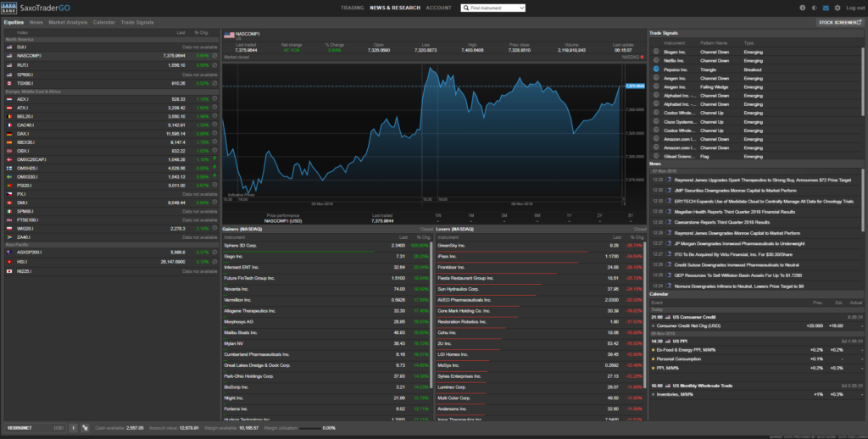Click the status icon beside RUT.I
The height and width of the screenshot is (439, 868).
pyautogui.click(x=214, y=65)
